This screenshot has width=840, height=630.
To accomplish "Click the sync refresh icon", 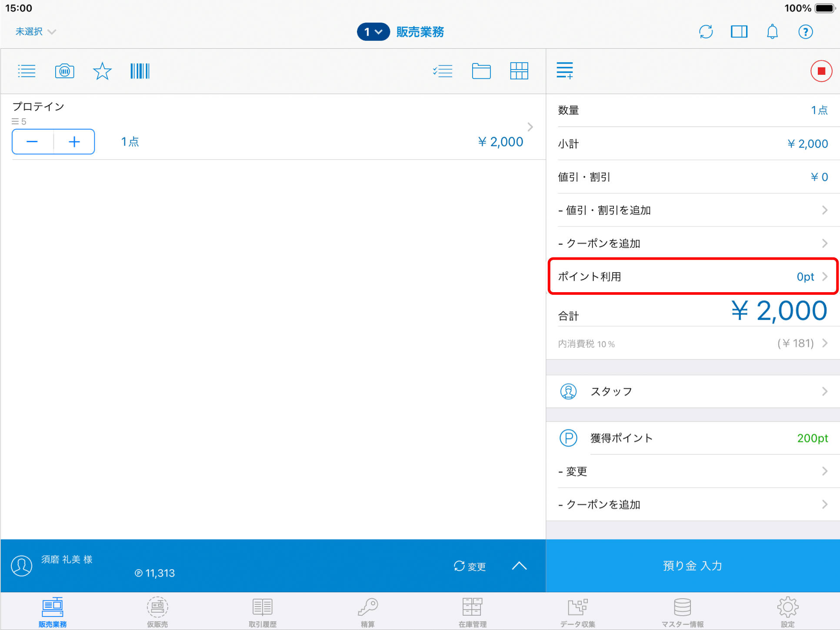I will [x=706, y=32].
